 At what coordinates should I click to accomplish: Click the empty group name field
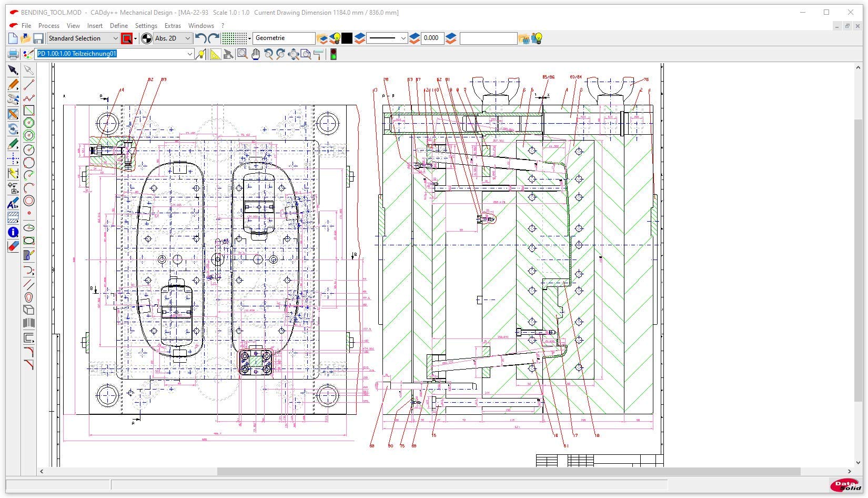pyautogui.click(x=488, y=38)
